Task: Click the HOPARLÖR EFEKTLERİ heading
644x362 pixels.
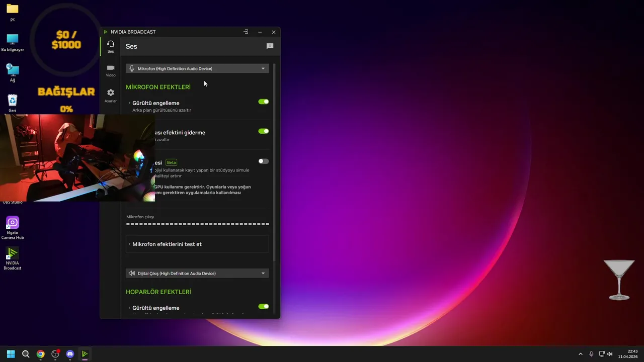Action: [158, 292]
